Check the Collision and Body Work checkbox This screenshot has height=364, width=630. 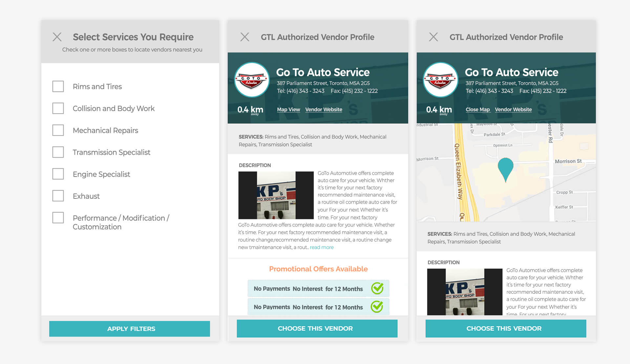(x=58, y=109)
